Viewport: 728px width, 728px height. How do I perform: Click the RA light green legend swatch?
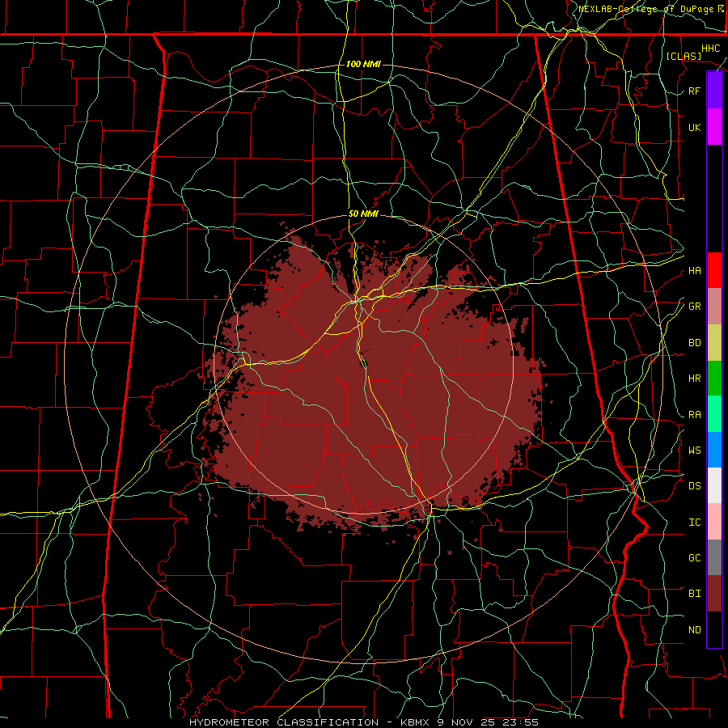tap(714, 414)
